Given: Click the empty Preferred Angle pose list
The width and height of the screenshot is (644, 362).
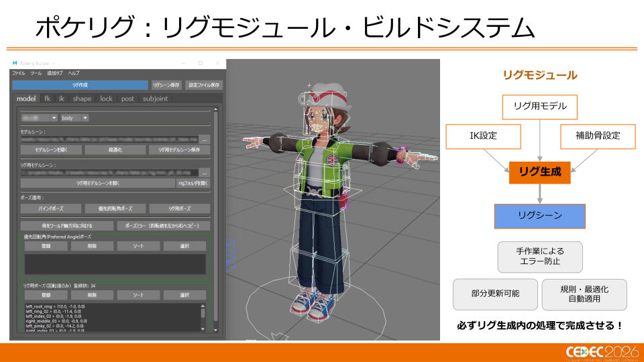Looking at the screenshot, I should (115, 264).
